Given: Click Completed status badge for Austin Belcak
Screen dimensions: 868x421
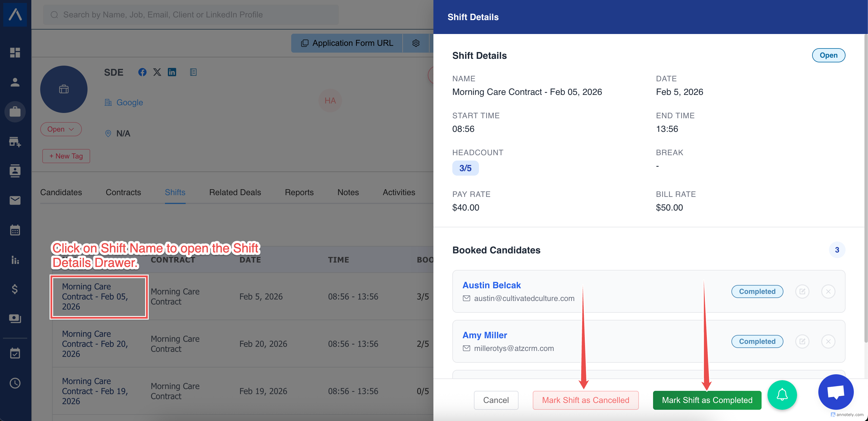Looking at the screenshot, I should [757, 292].
